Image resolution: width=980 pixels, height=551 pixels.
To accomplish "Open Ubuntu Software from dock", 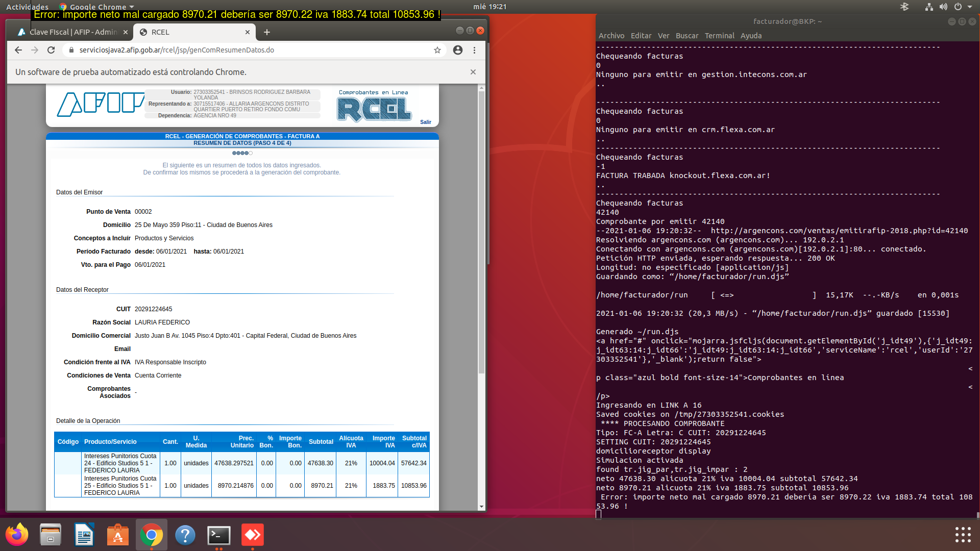I will point(118,535).
